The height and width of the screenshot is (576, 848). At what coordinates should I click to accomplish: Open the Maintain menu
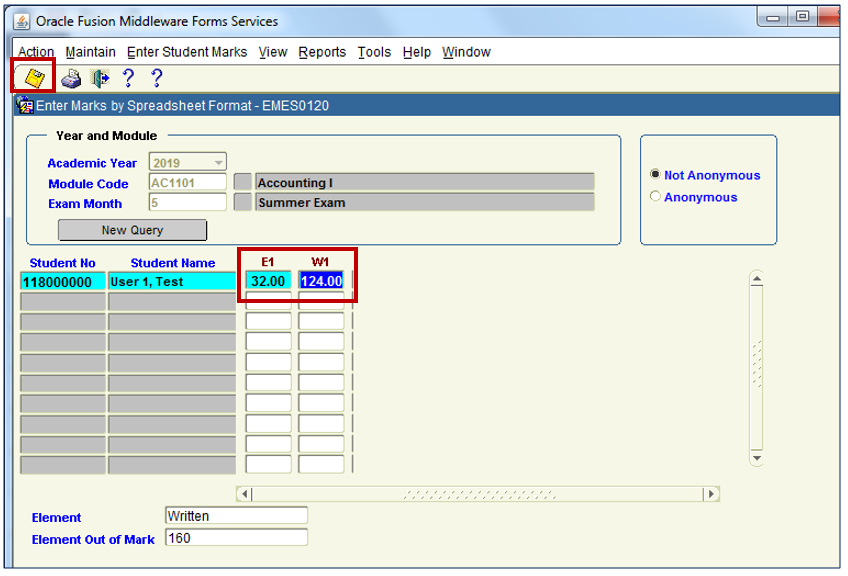tap(90, 52)
